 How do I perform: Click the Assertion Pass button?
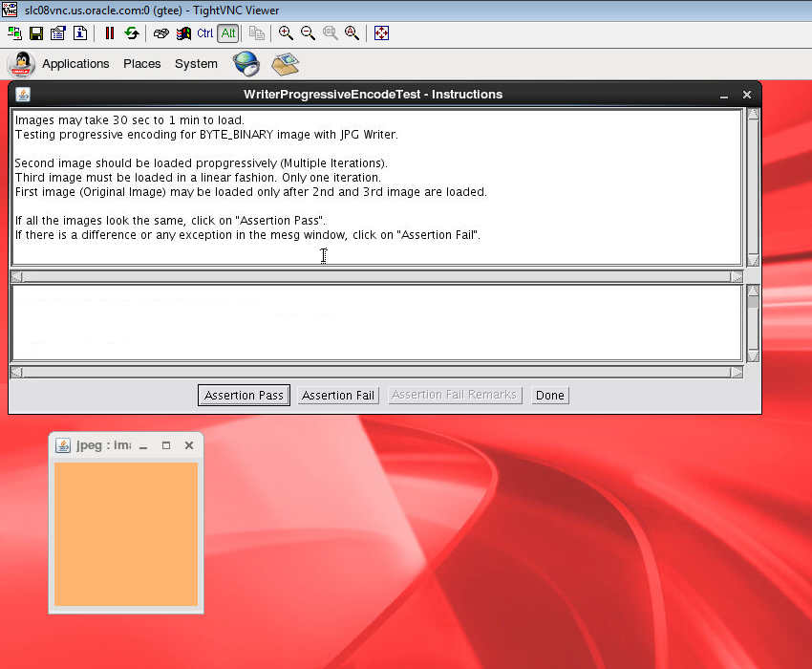[x=244, y=396]
